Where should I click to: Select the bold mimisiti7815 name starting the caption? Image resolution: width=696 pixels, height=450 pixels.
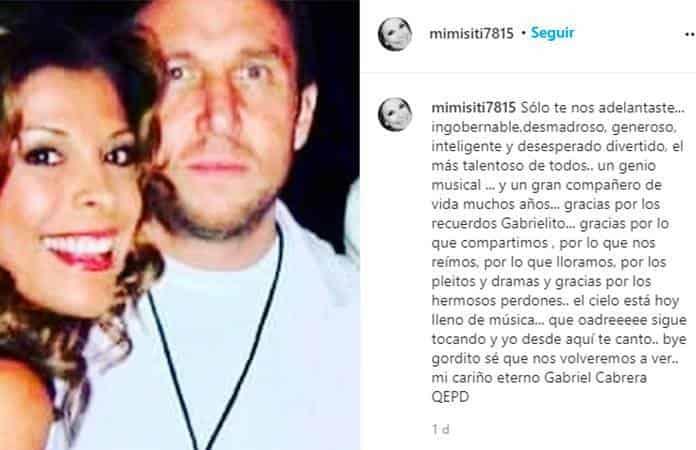pos(474,108)
